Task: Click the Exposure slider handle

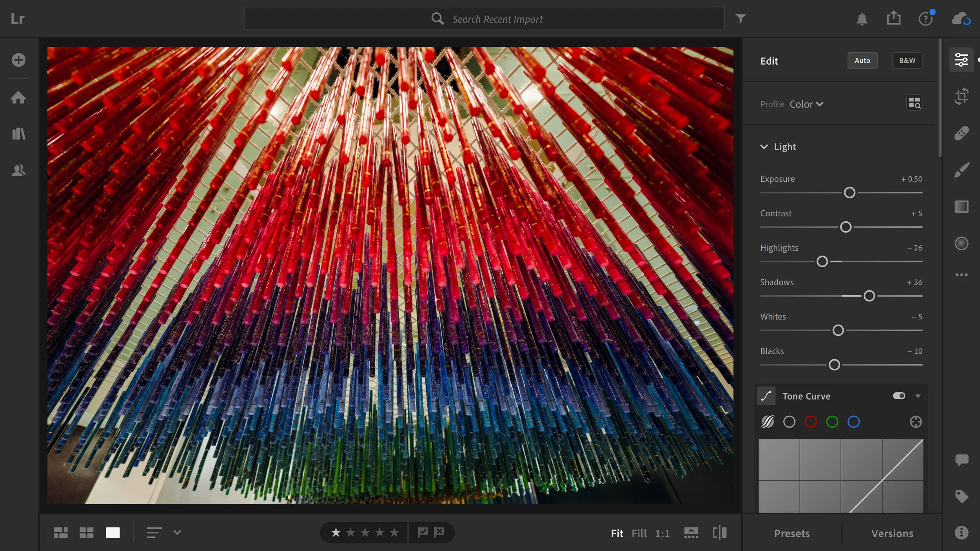Action: pos(849,193)
